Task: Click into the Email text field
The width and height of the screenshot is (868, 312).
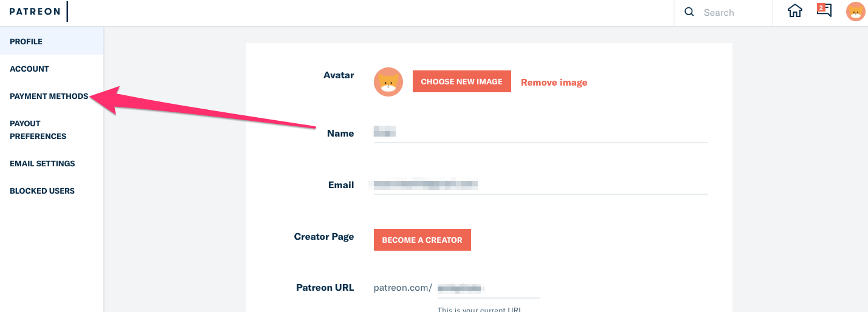Action: coord(541,185)
